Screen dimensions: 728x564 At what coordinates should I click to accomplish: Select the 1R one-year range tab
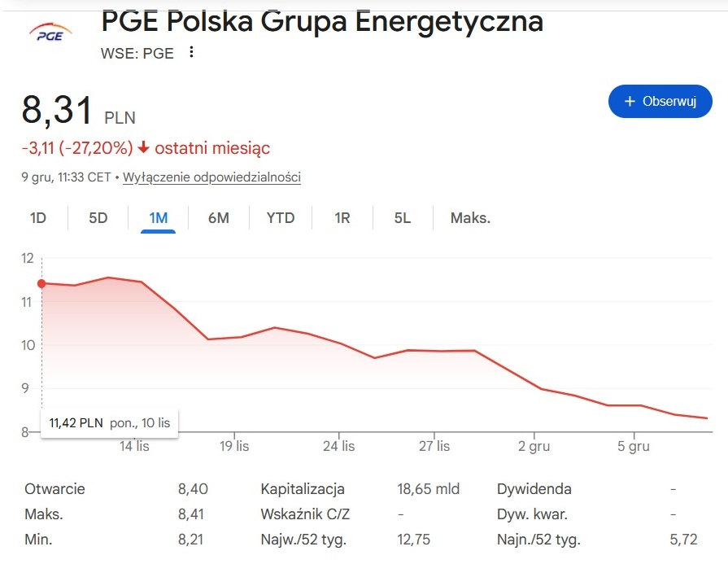click(342, 218)
